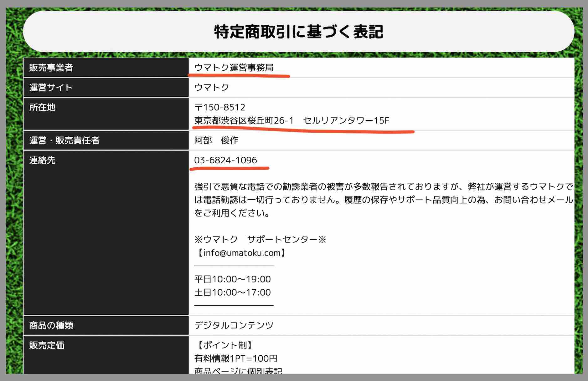Click the phone number 03-6824-1096
This screenshot has height=381, width=588.
225,160
